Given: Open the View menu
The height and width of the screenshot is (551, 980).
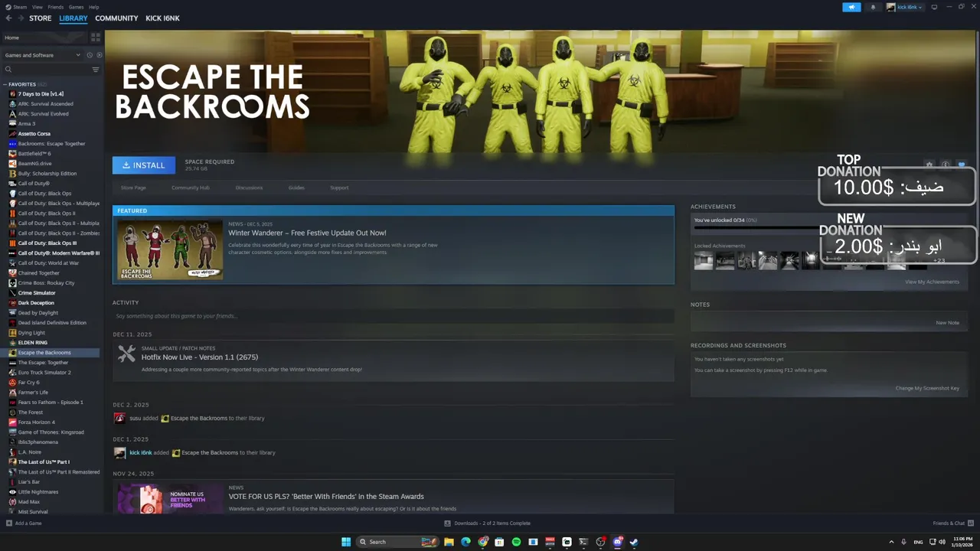Looking at the screenshot, I should pos(38,7).
